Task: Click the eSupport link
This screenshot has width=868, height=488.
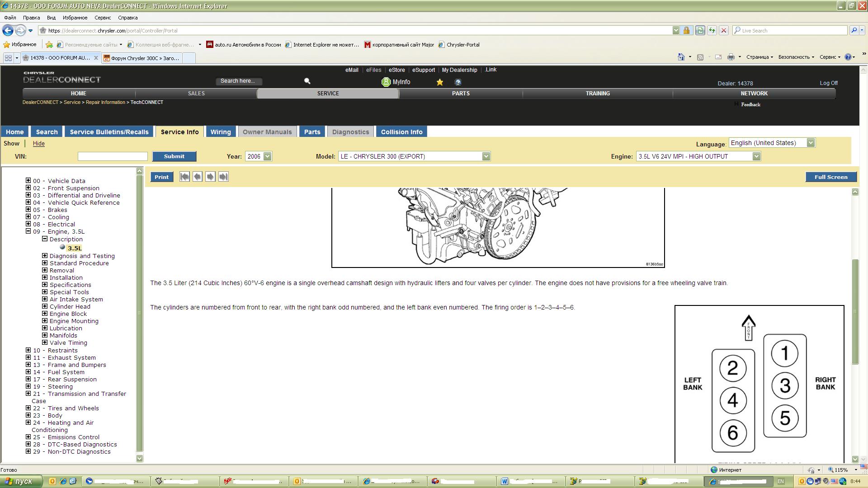Action: coord(424,70)
